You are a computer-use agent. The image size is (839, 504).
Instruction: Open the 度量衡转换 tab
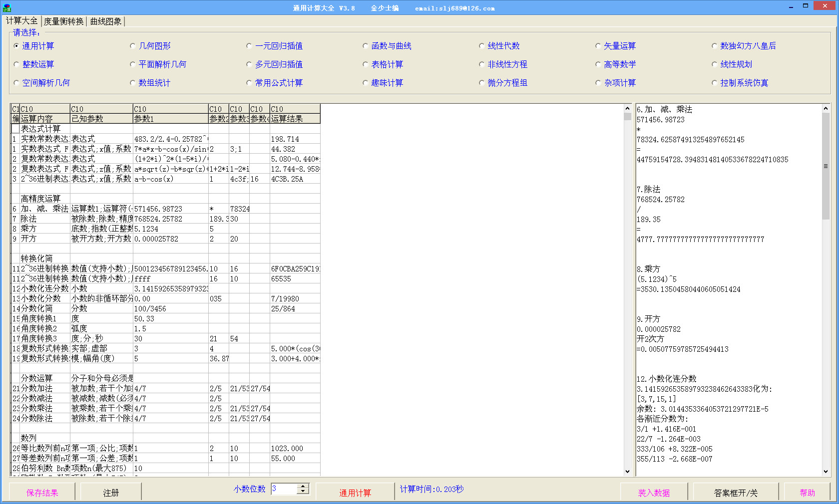click(64, 21)
